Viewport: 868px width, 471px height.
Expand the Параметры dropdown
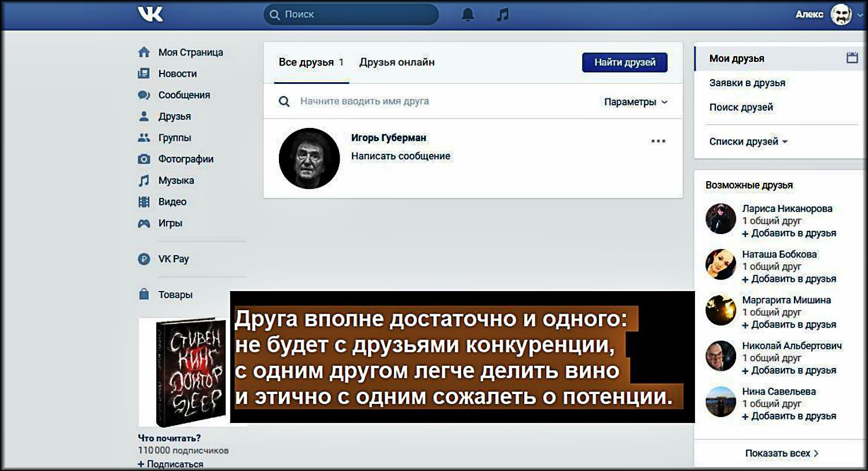click(x=635, y=102)
